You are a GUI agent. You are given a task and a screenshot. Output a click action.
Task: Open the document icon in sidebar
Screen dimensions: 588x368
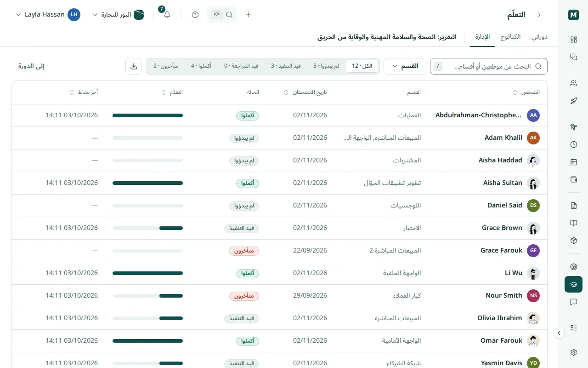pyautogui.click(x=573, y=206)
